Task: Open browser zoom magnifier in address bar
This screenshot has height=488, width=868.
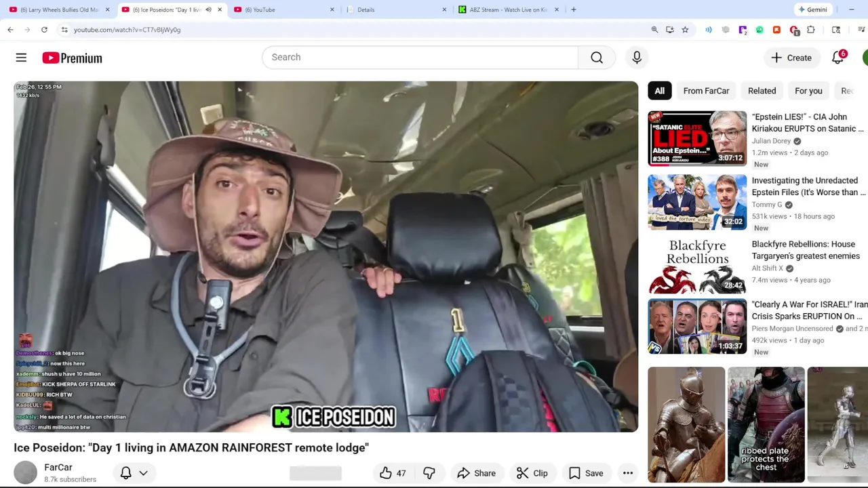Action: [x=654, y=30]
